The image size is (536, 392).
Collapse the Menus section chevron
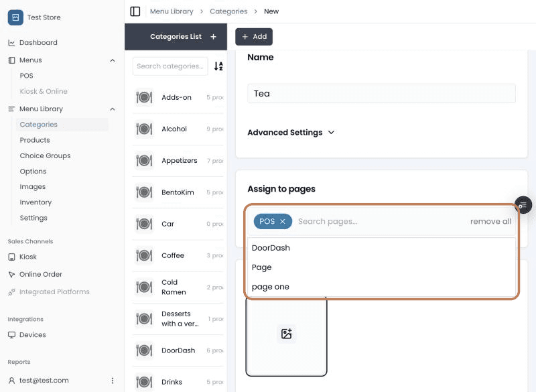tap(113, 60)
